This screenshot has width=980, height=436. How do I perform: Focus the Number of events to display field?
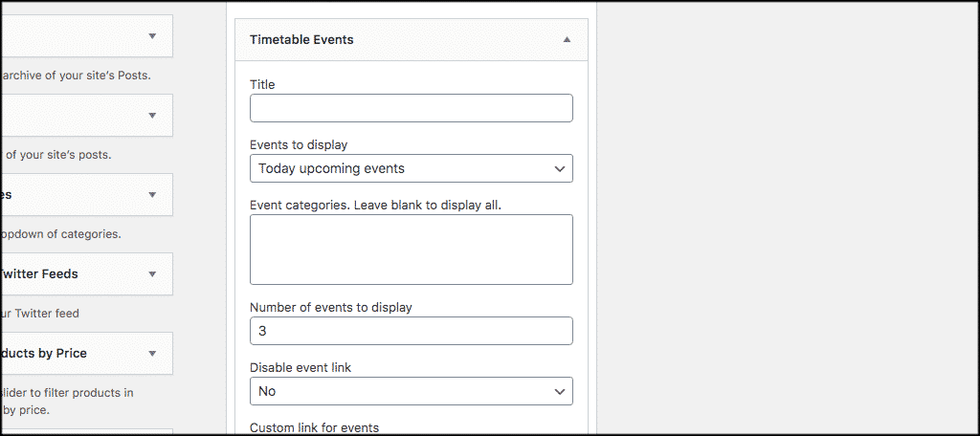411,331
